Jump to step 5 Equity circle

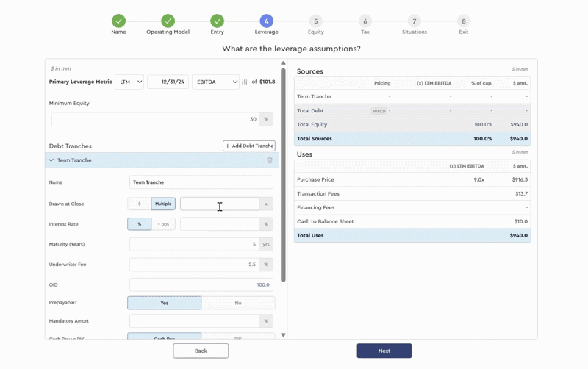315,21
